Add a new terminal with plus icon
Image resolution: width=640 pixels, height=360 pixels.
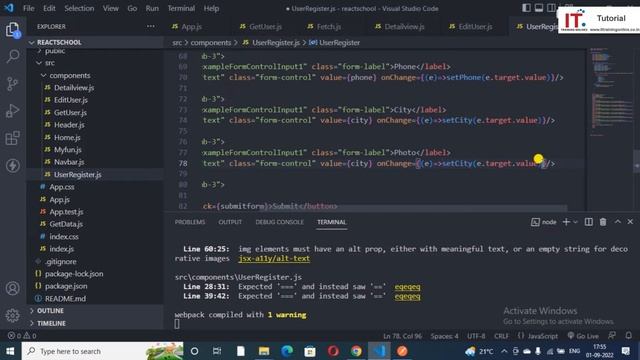(x=566, y=222)
